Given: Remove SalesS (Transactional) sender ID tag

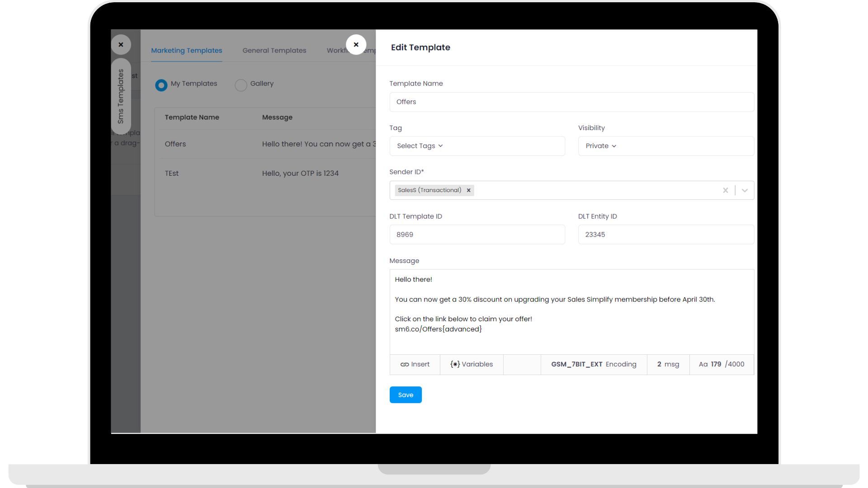Looking at the screenshot, I should pos(468,190).
